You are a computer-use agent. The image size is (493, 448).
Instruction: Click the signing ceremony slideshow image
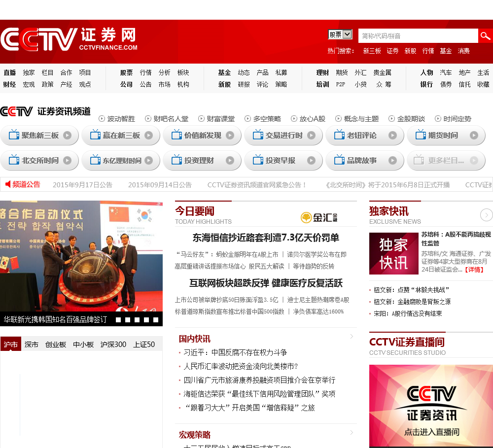click(81, 256)
